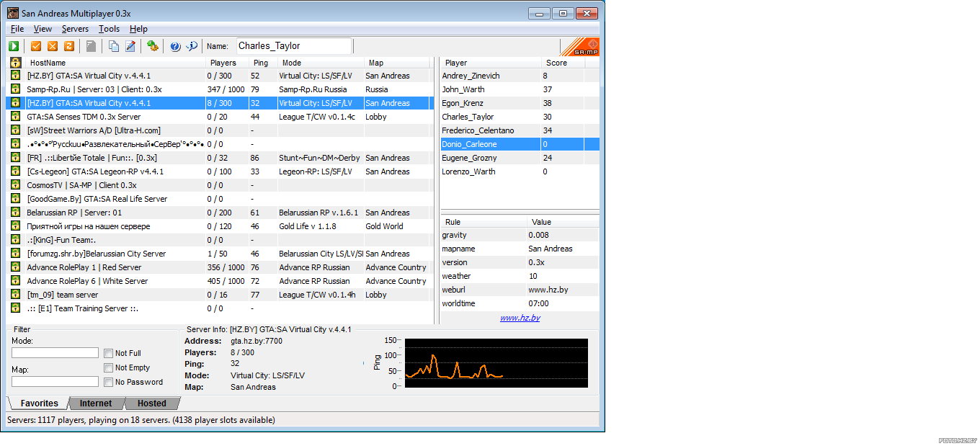Click lock icon of Libertйe Totale row
This screenshot has height=446, width=980.
[15, 158]
